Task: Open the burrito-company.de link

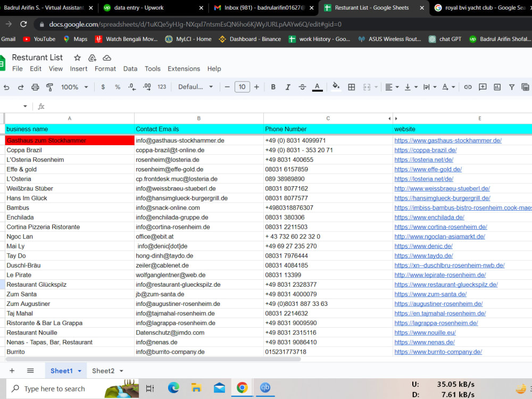Action: click(438, 352)
